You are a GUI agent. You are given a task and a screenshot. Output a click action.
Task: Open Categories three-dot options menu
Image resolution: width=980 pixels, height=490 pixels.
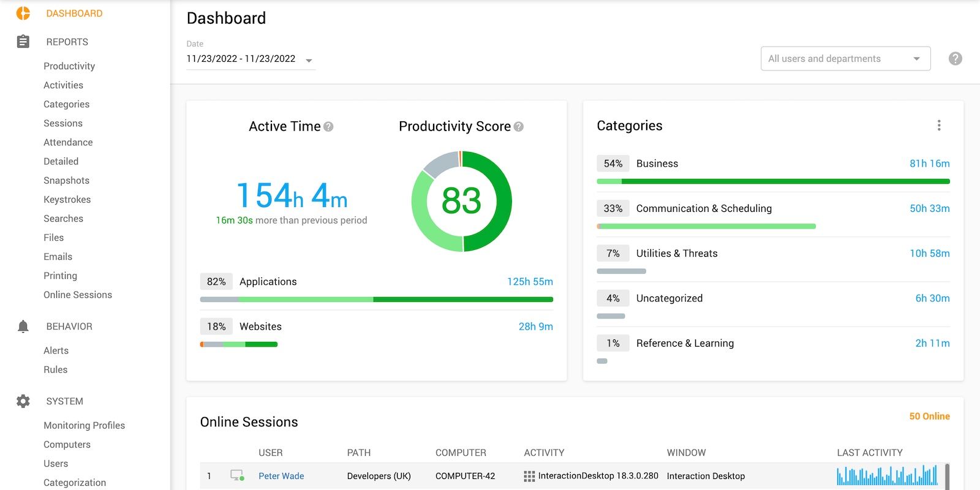[938, 126]
